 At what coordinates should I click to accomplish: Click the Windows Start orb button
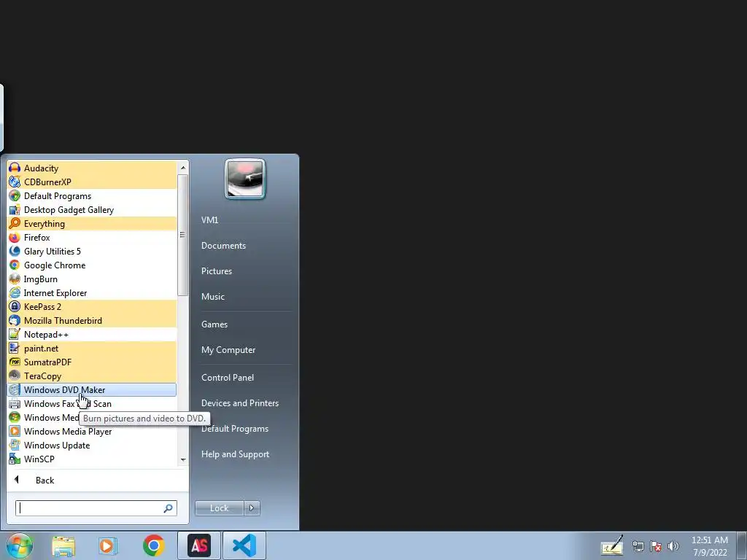tap(19, 545)
